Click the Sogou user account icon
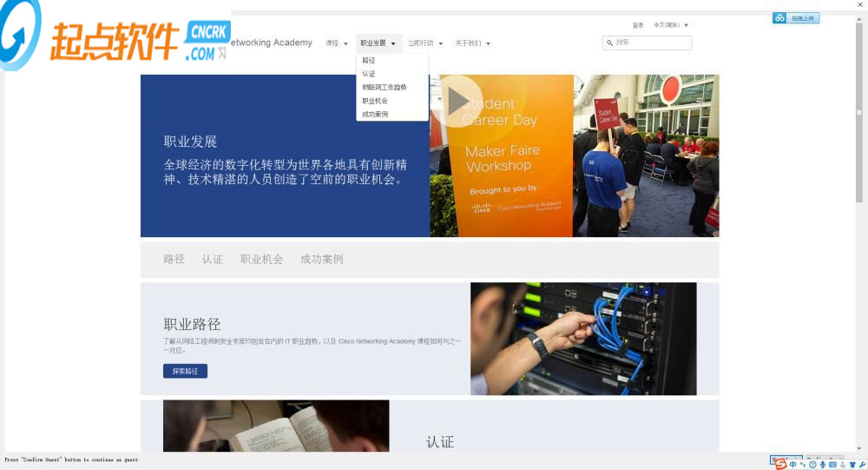This screenshot has height=470, width=868. click(x=843, y=465)
